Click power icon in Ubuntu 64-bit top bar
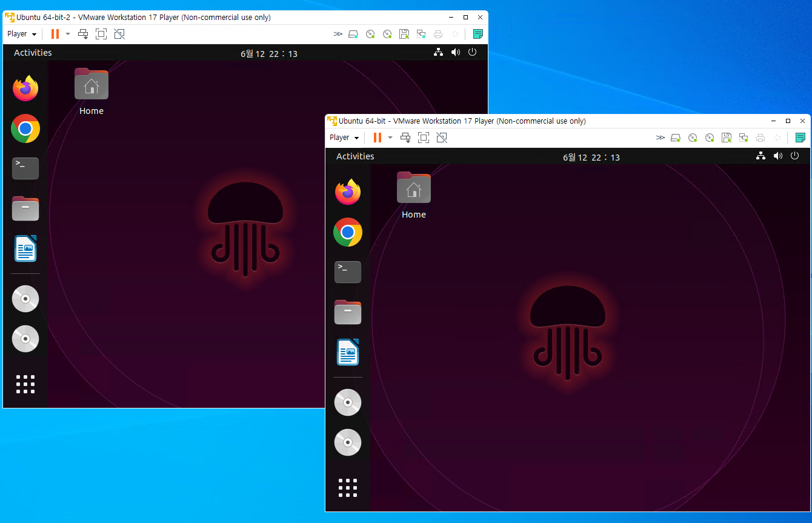The height and width of the screenshot is (523, 812). [x=795, y=156]
